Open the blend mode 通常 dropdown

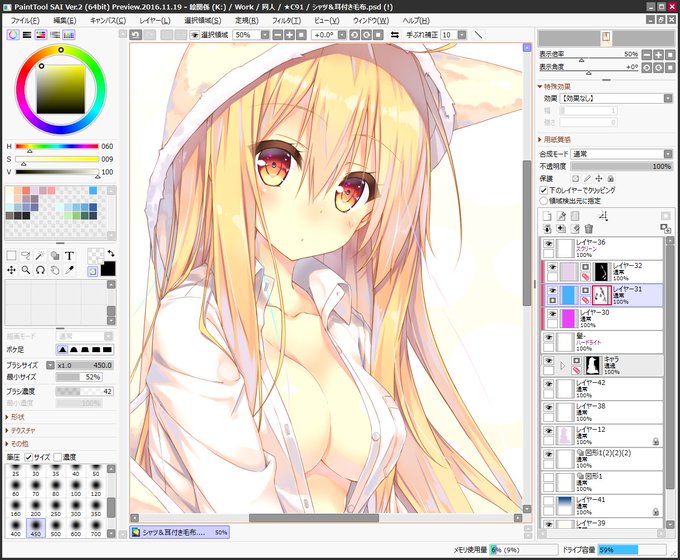[668, 154]
